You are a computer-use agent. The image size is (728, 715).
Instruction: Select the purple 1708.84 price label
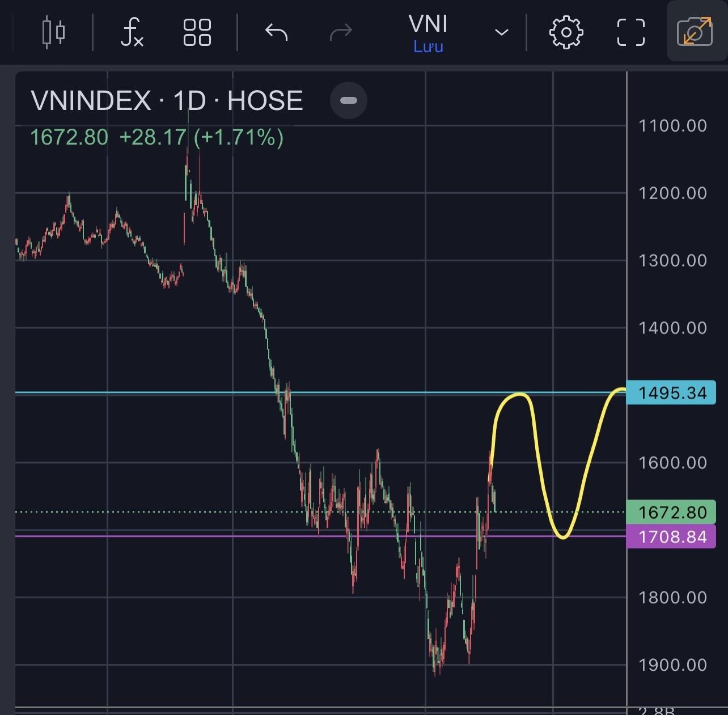coord(671,536)
